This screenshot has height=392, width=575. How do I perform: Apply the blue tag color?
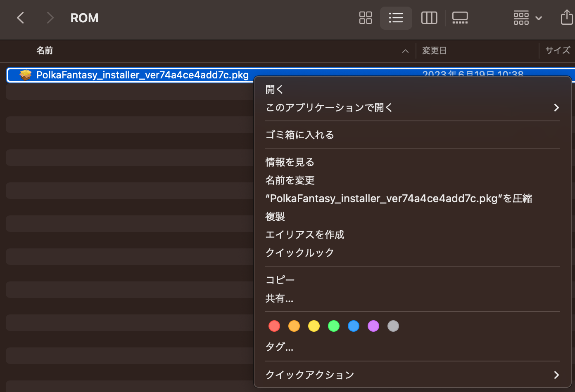354,326
